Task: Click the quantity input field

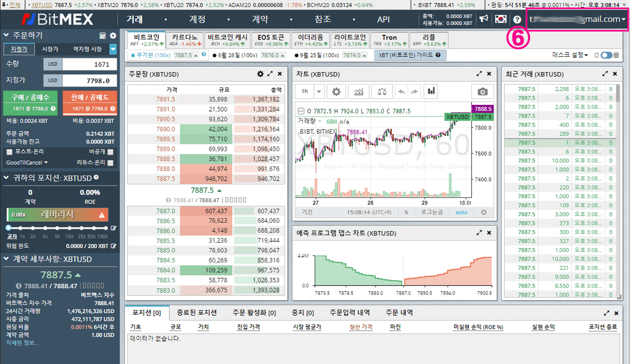Action: coord(90,64)
